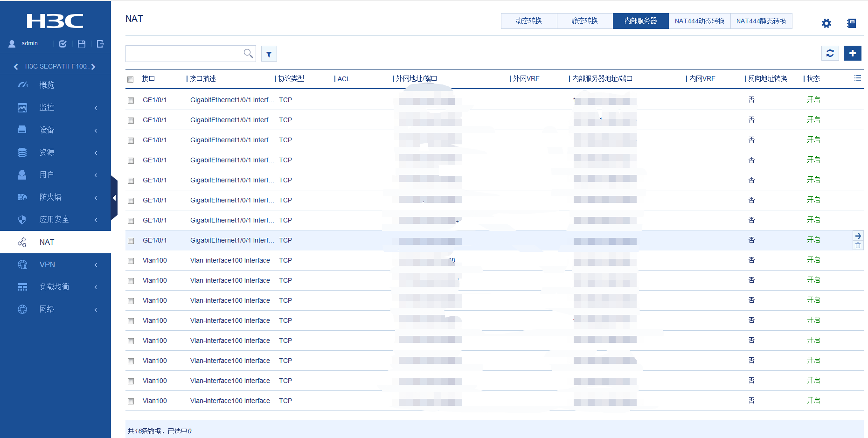The height and width of the screenshot is (438, 868).
Task: Open column display list icon
Action: point(857,78)
